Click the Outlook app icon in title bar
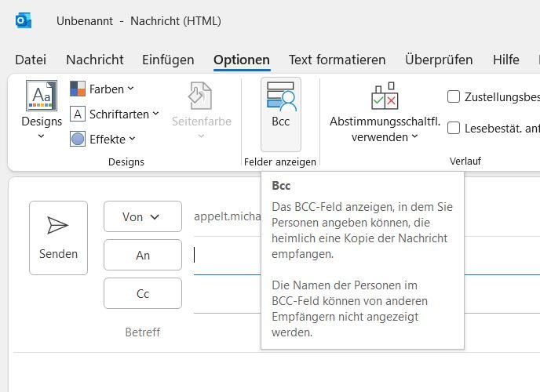Image resolution: width=540 pixels, height=392 pixels. coord(24,20)
